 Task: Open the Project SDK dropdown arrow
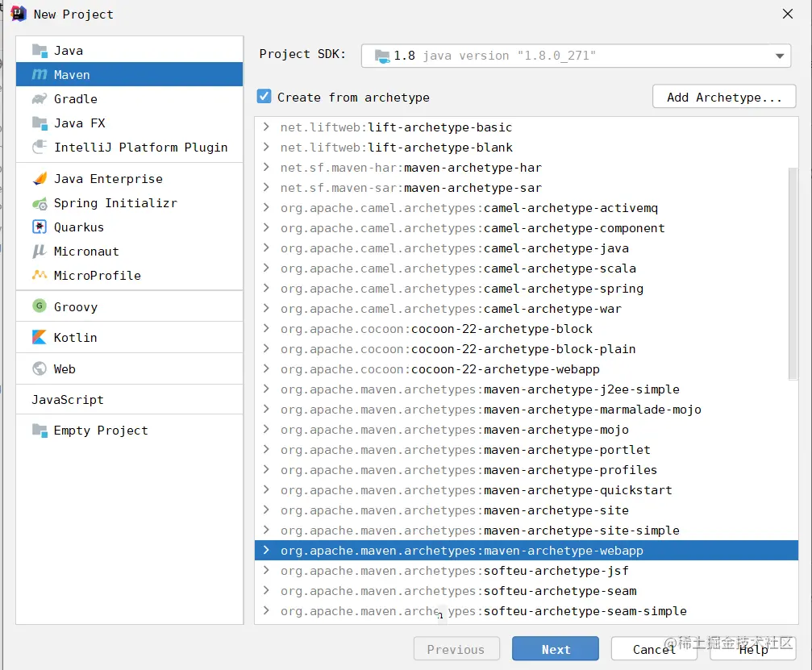(780, 56)
